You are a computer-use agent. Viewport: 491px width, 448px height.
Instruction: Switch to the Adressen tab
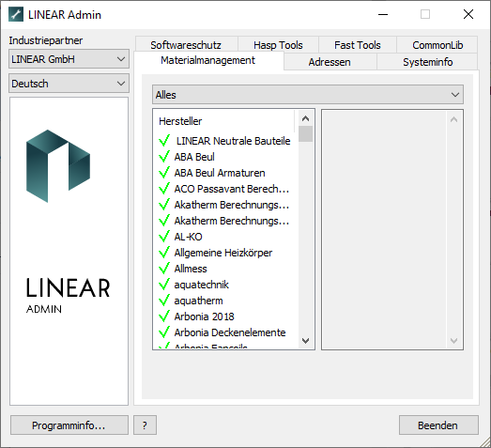tap(330, 62)
